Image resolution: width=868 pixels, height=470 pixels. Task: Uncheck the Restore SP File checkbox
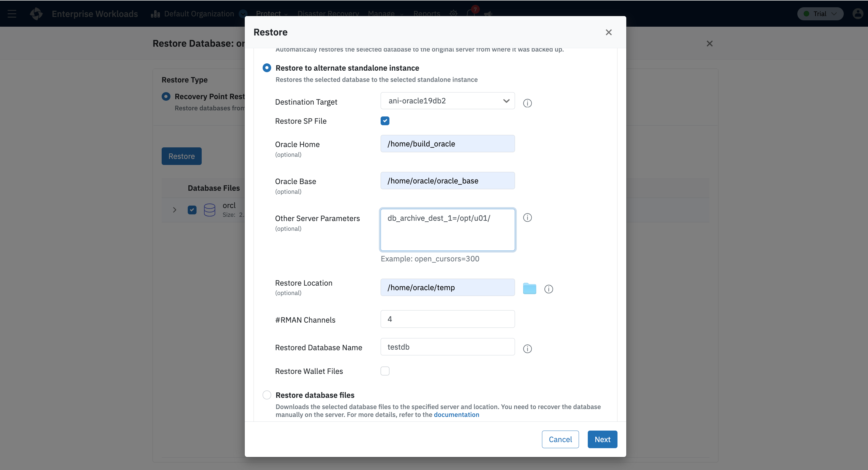click(385, 121)
